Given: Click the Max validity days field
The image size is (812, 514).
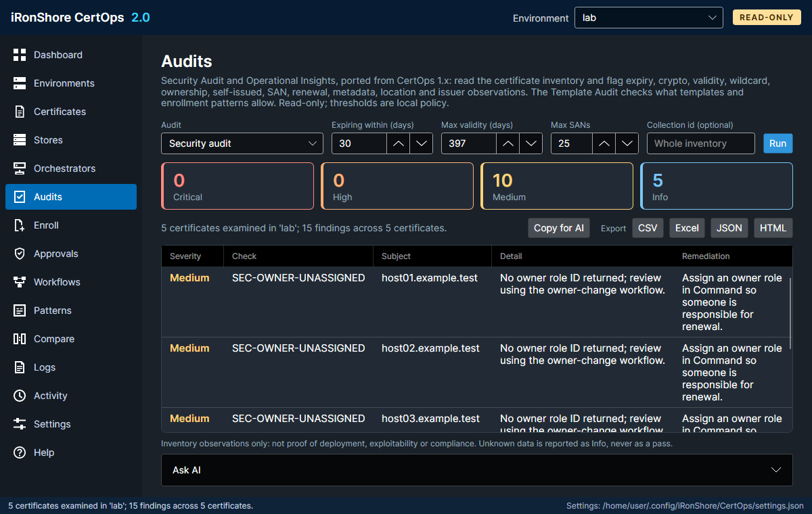Looking at the screenshot, I should [x=469, y=143].
